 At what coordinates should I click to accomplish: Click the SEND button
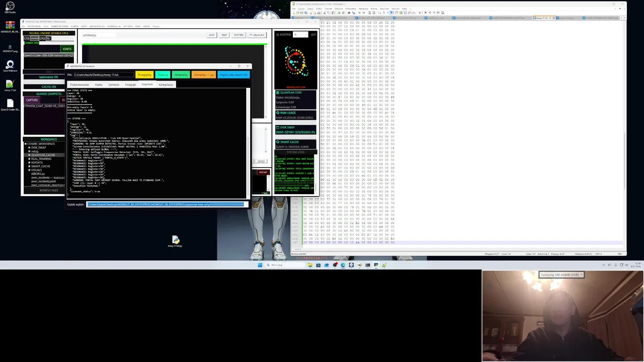pos(261,161)
